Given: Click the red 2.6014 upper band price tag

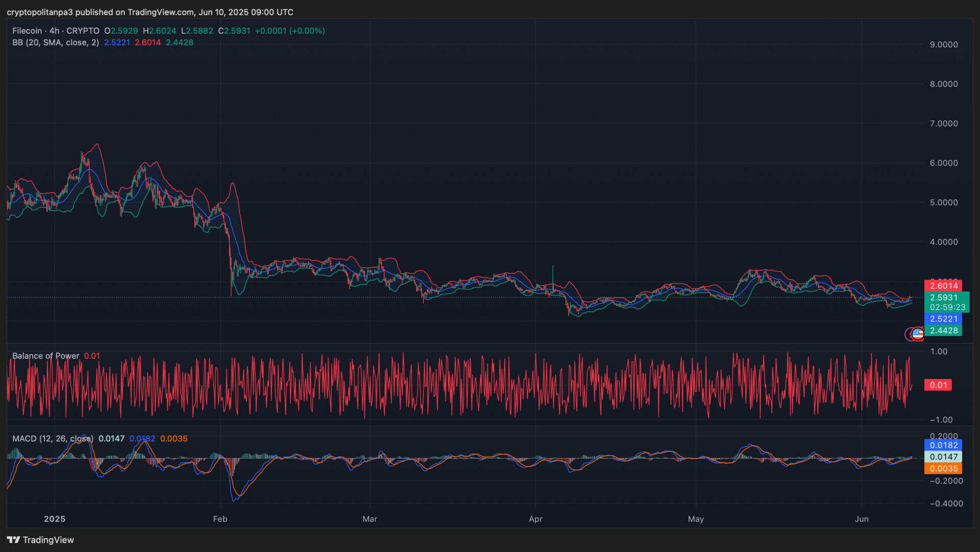Looking at the screenshot, I should pyautogui.click(x=943, y=286).
